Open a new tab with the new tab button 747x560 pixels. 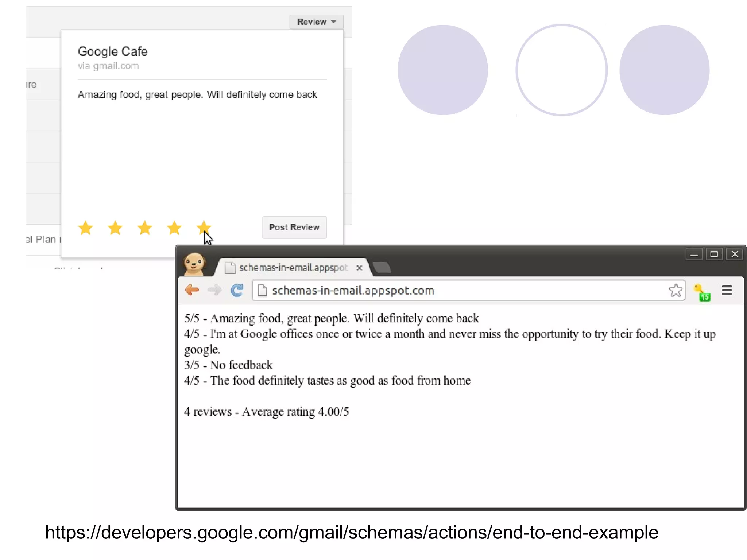382,268
